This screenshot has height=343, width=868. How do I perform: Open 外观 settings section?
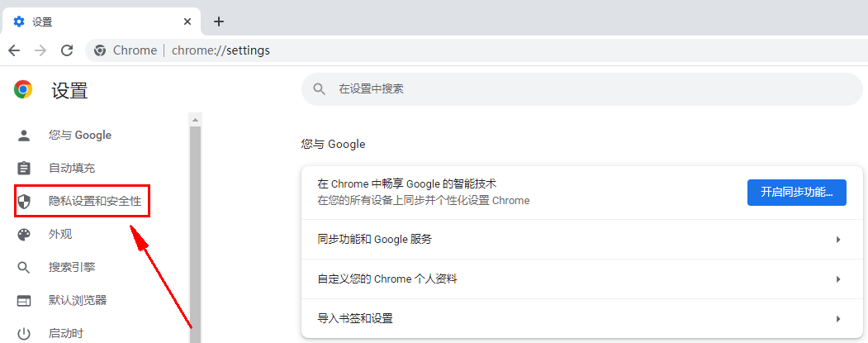tap(60, 235)
